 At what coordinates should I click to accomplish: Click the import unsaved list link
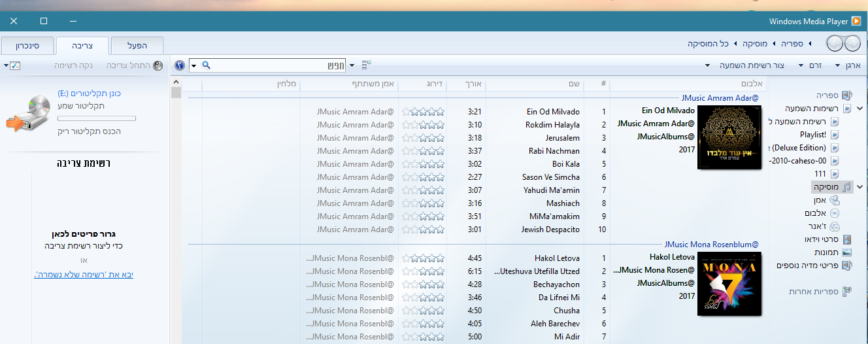(x=84, y=275)
